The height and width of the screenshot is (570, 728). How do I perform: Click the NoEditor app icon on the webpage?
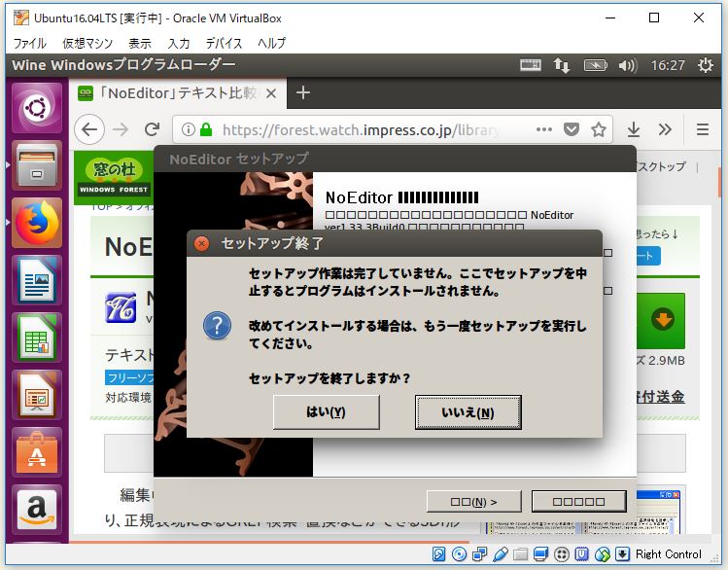(x=121, y=307)
